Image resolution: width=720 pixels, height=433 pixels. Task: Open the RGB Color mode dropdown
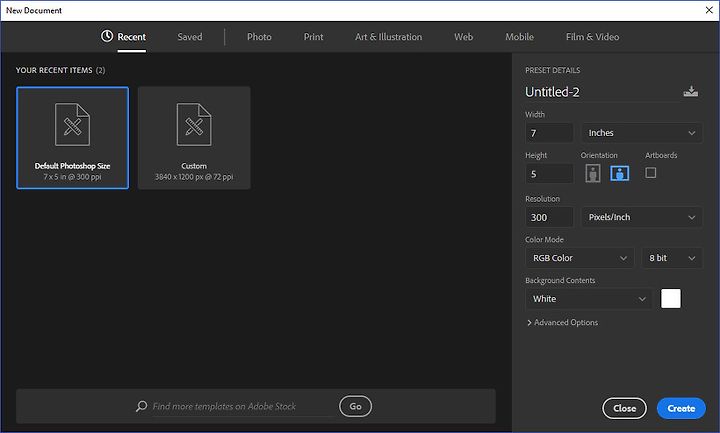[579, 258]
